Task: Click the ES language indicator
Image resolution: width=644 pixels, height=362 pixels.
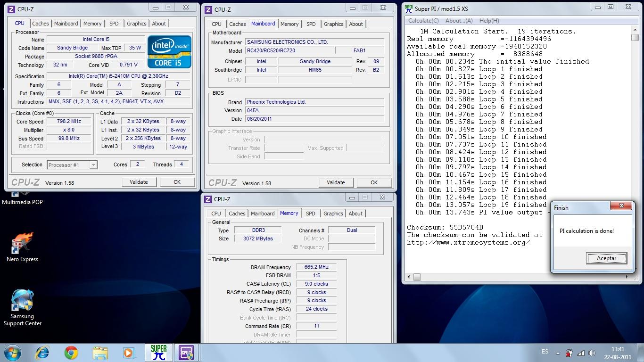Action: (545, 352)
